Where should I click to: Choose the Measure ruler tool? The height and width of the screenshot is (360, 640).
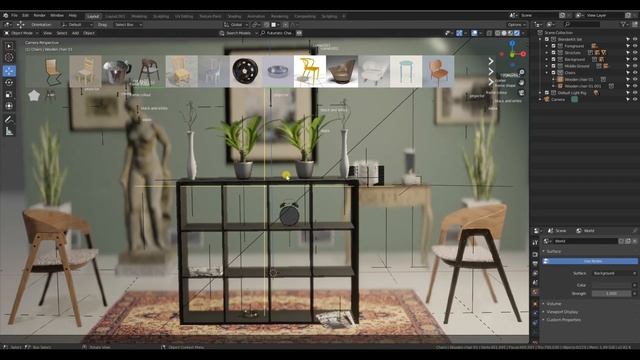coord(9,131)
